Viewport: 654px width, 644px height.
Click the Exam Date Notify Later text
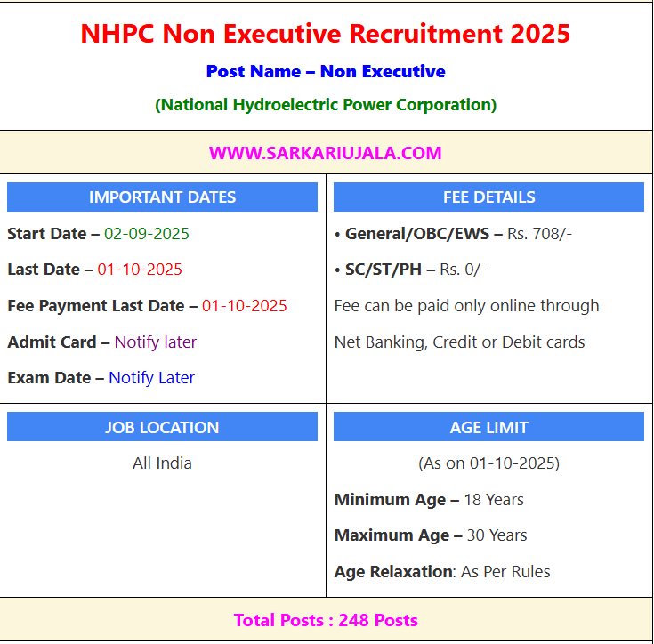tap(152, 378)
